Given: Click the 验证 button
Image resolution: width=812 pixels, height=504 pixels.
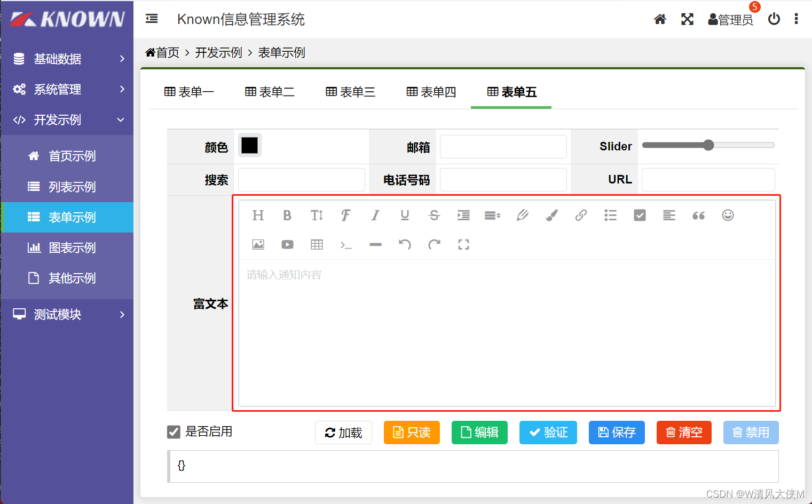Looking at the screenshot, I should [548, 433].
